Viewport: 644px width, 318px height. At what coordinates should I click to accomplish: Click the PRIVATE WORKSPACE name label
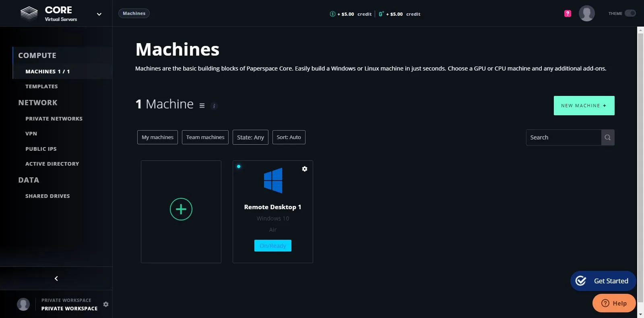click(69, 308)
